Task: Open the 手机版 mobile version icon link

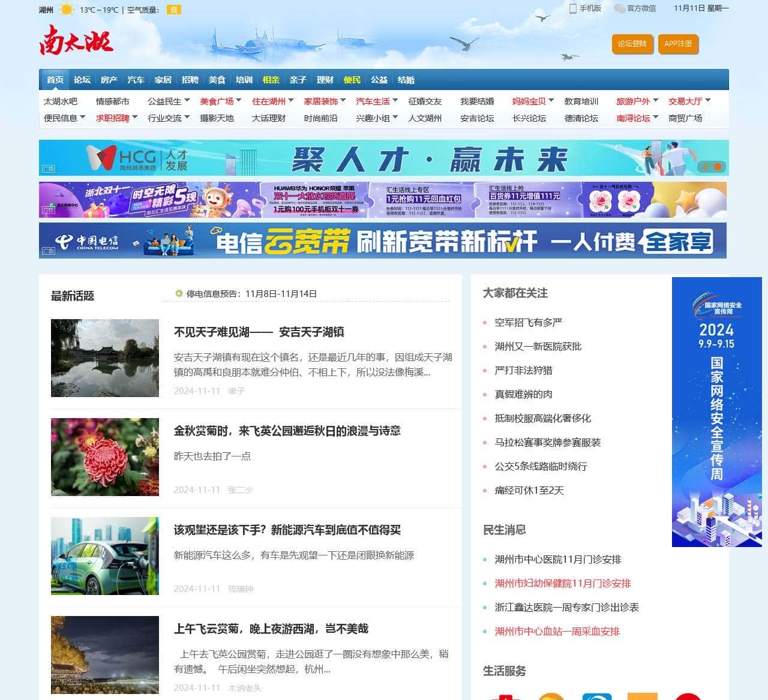Action: tap(572, 8)
